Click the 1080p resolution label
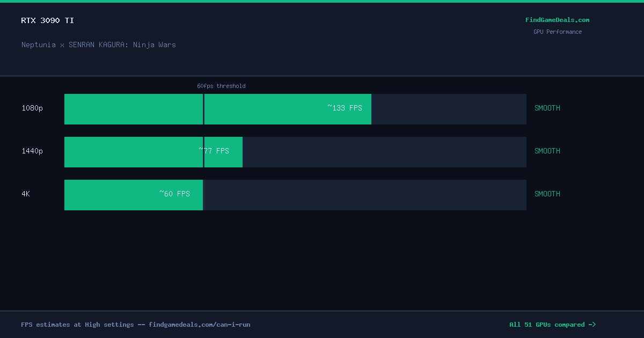Screen dimensions: 644x338 [x=32, y=108]
